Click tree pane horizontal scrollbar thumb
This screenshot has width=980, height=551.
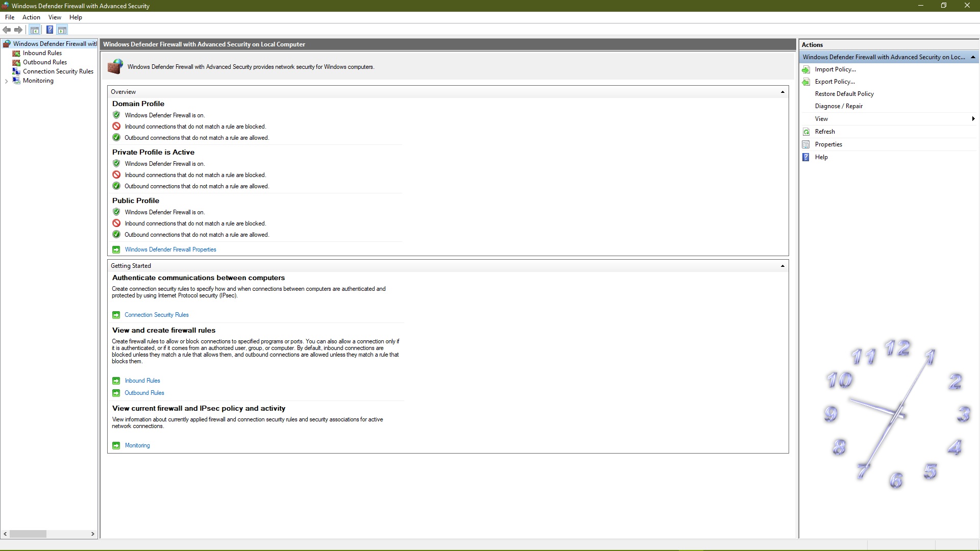(28, 534)
